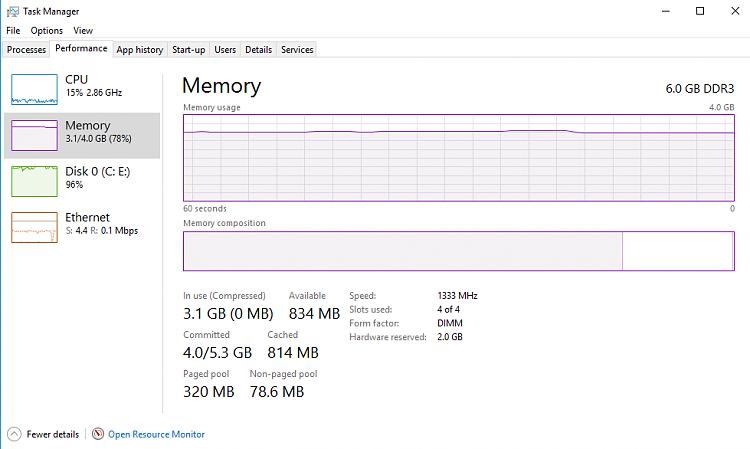The width and height of the screenshot is (750, 449).
Task: Select the Ethernet mini graph thumbnail
Action: (x=34, y=227)
